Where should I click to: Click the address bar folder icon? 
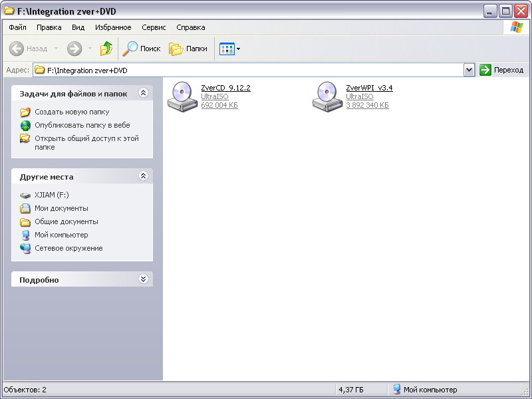click(40, 70)
